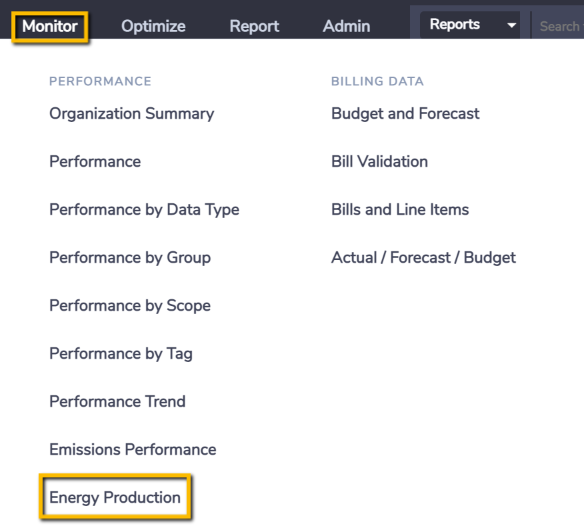
Task: Open Budget and Forecast
Action: pos(405,114)
